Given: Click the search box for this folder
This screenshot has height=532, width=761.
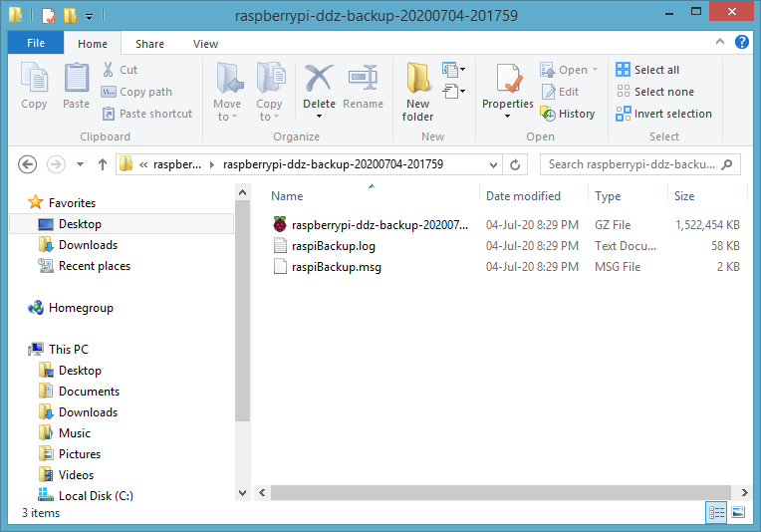Looking at the screenshot, I should pyautogui.click(x=640, y=164).
